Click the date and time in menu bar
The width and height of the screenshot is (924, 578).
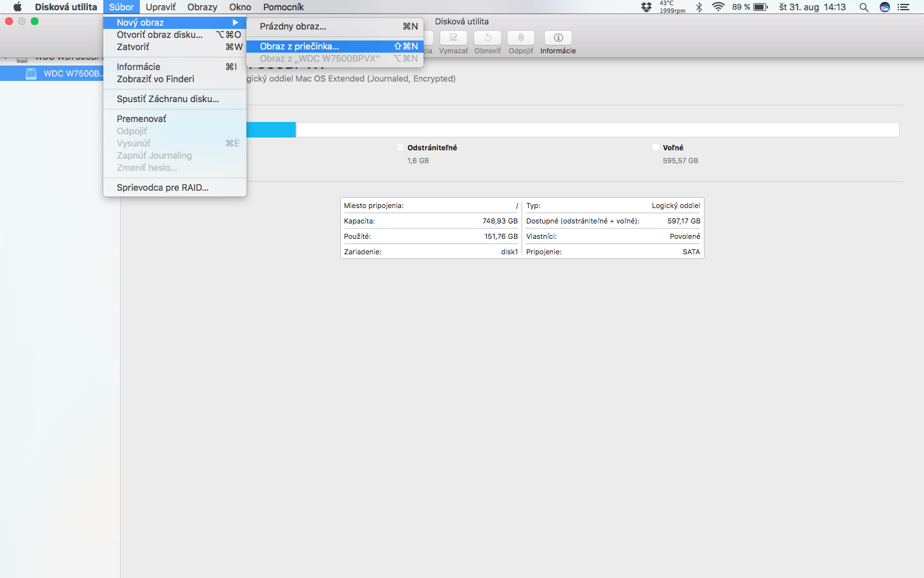[x=812, y=7]
